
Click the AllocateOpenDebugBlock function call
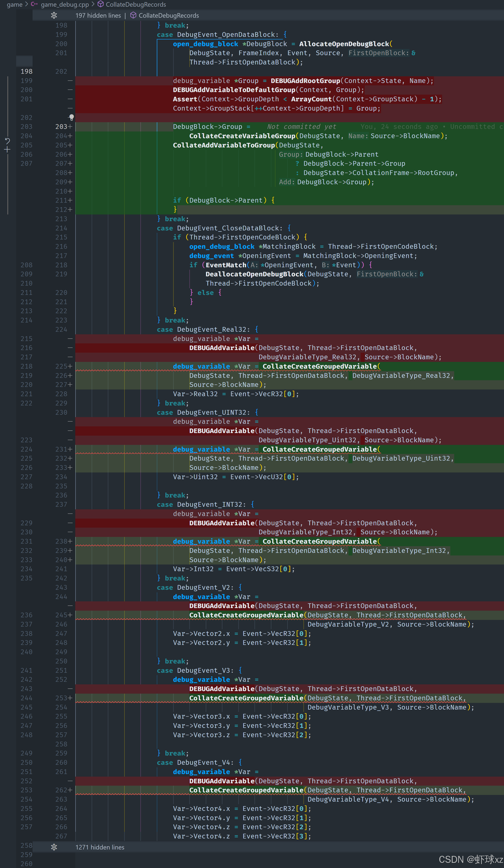344,44
